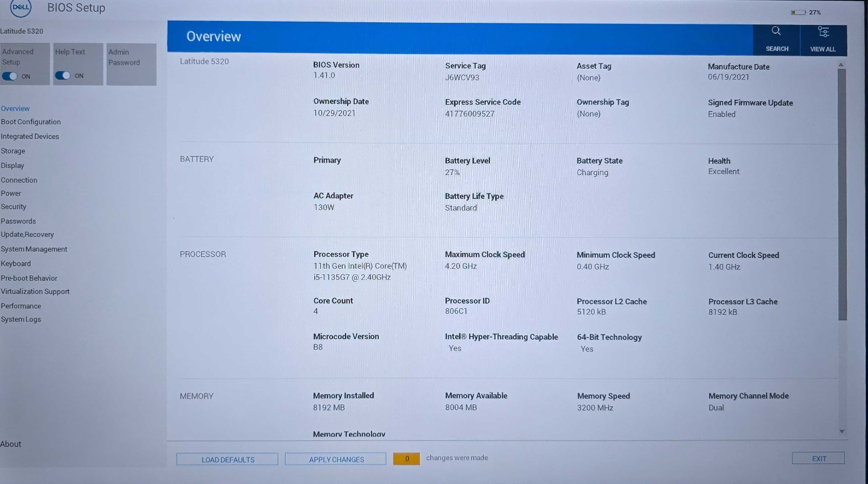
Task: Click the vertical scrollbar thumb
Action: point(842,194)
